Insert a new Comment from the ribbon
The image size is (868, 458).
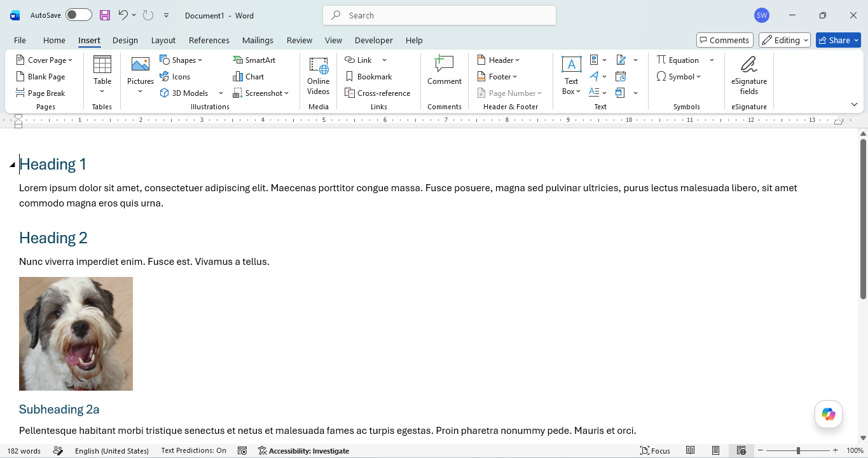[x=444, y=71]
